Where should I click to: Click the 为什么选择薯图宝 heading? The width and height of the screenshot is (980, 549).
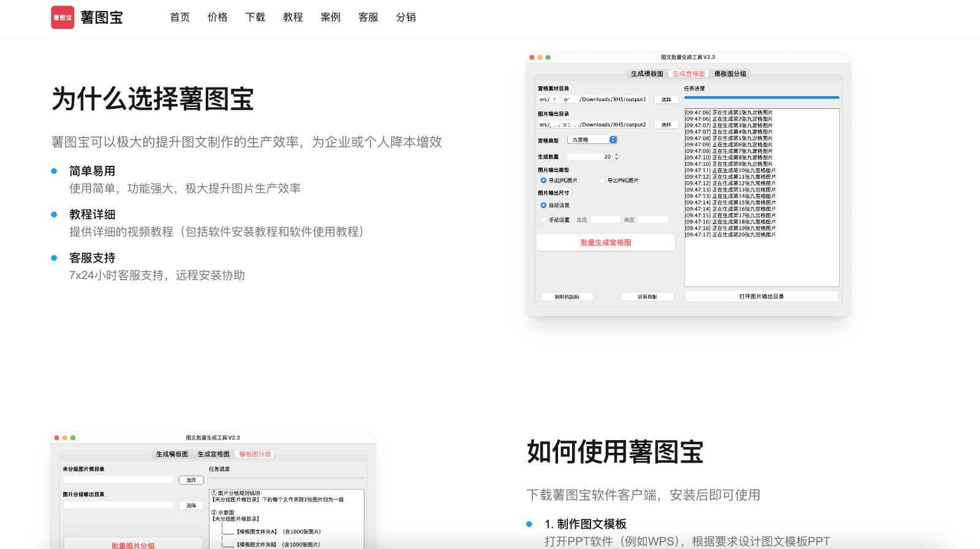coord(153,99)
